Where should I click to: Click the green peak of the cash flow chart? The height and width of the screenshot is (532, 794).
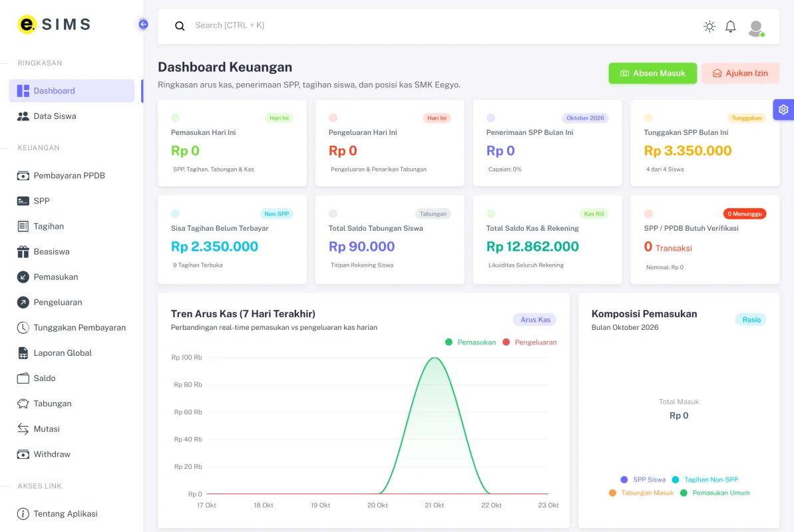pyautogui.click(x=435, y=358)
